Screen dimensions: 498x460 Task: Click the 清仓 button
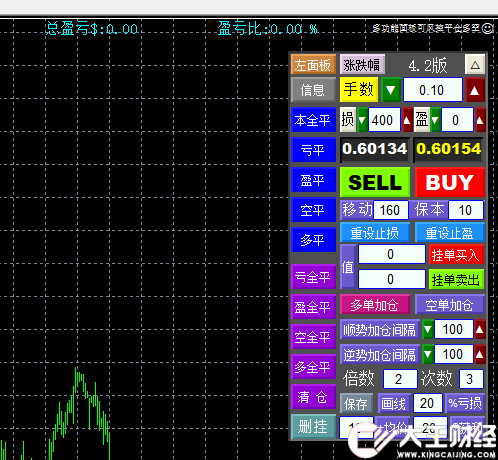[x=313, y=397]
